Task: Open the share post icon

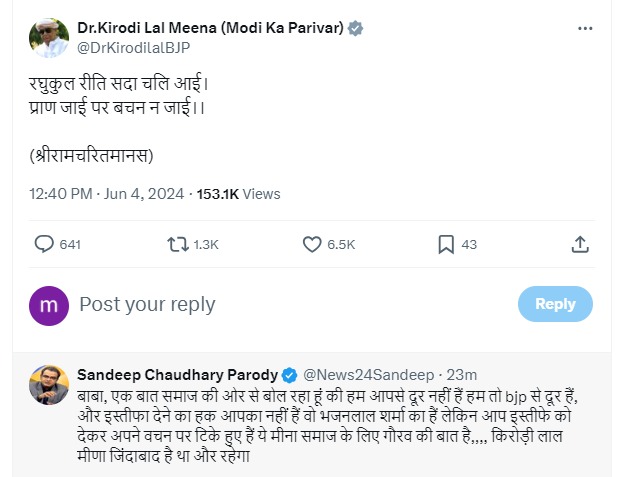Action: click(579, 244)
